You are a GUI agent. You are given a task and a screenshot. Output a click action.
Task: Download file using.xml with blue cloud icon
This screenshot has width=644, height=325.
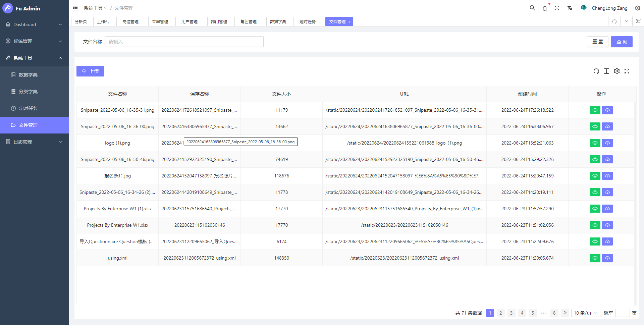pos(607,258)
